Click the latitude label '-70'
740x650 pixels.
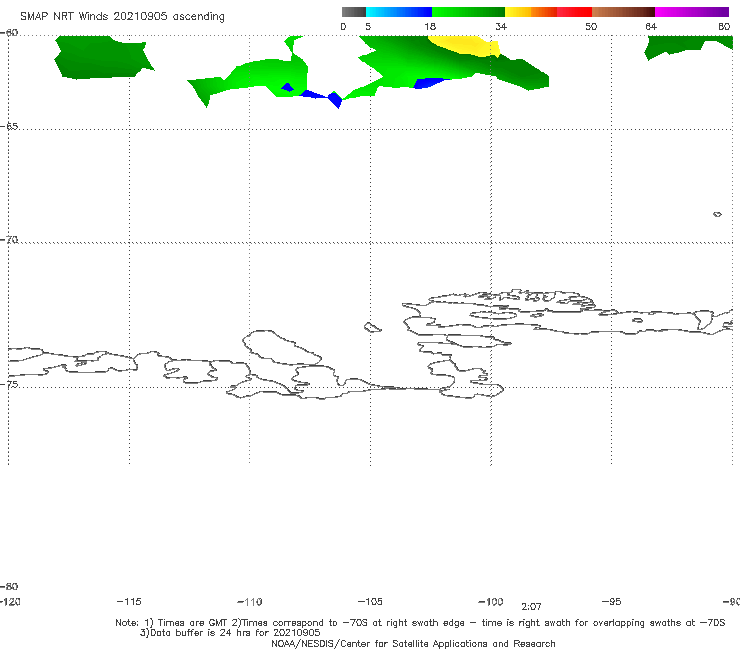(x=9, y=240)
